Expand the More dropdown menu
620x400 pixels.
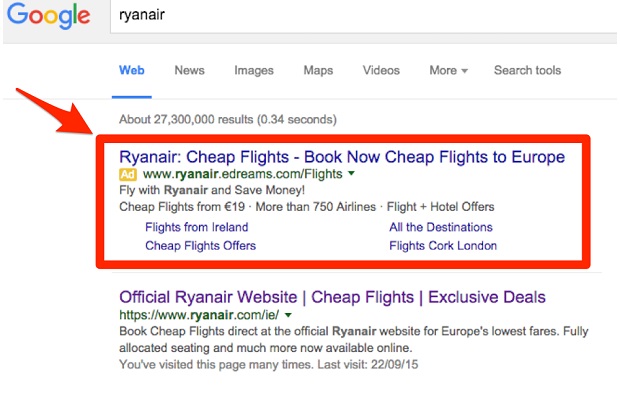point(449,71)
